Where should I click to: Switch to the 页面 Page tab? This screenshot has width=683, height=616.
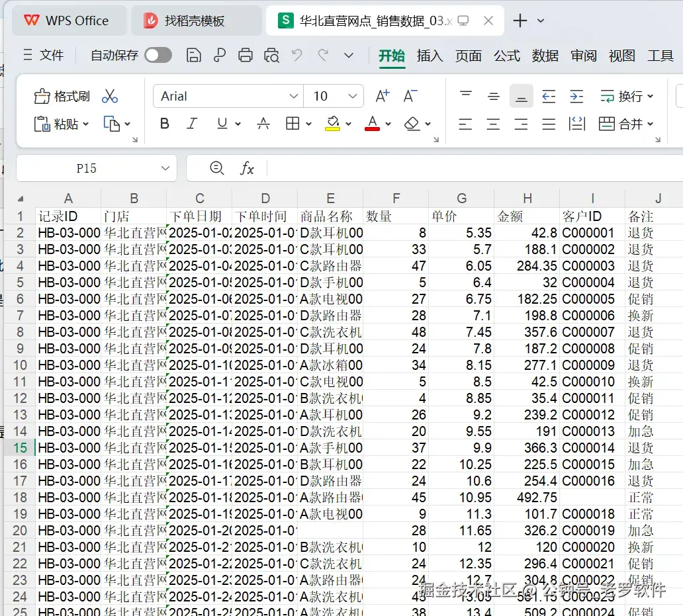click(469, 56)
